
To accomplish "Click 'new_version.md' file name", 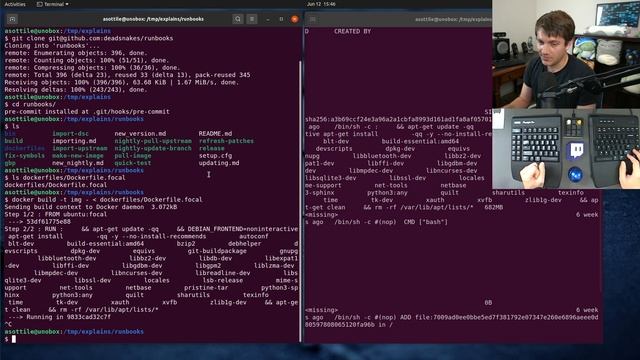I will [140, 134].
